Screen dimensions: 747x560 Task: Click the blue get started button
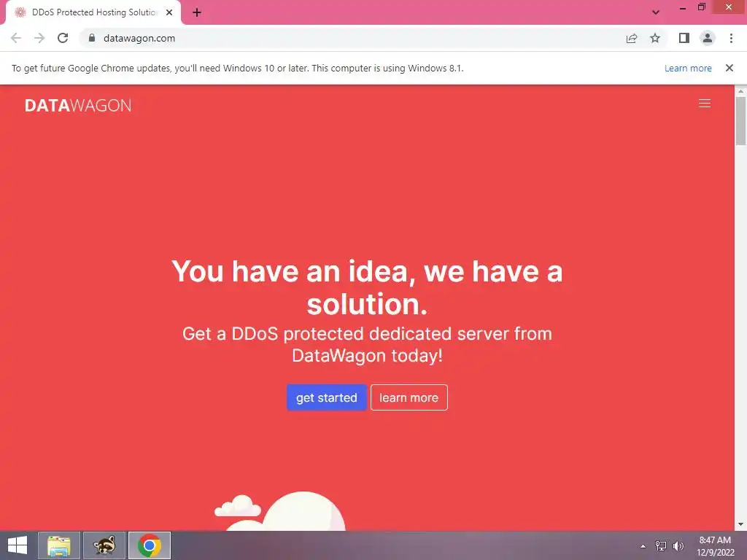(x=326, y=397)
